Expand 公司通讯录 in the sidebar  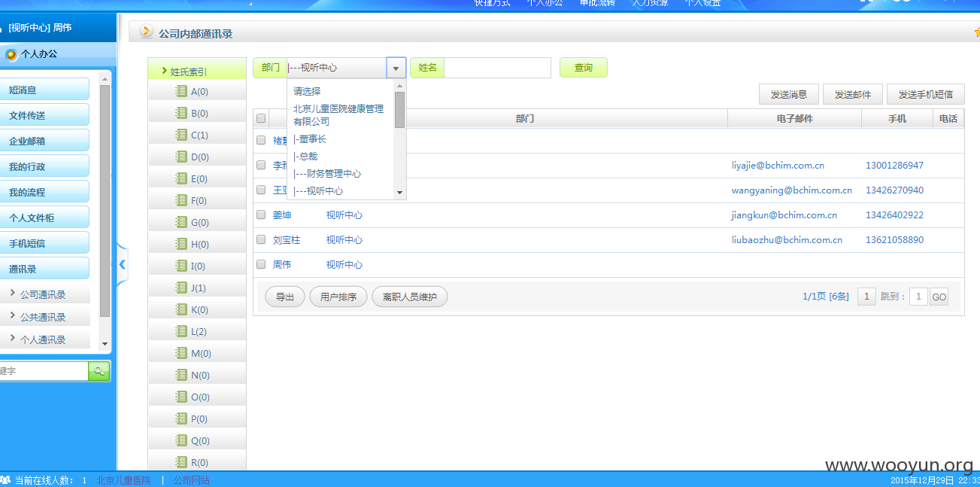[x=44, y=294]
